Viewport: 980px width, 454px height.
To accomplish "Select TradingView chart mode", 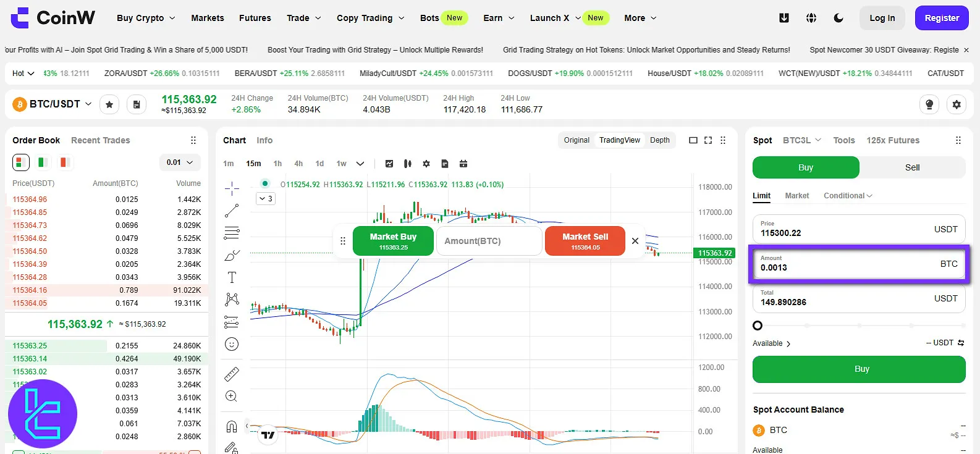I will click(x=620, y=140).
